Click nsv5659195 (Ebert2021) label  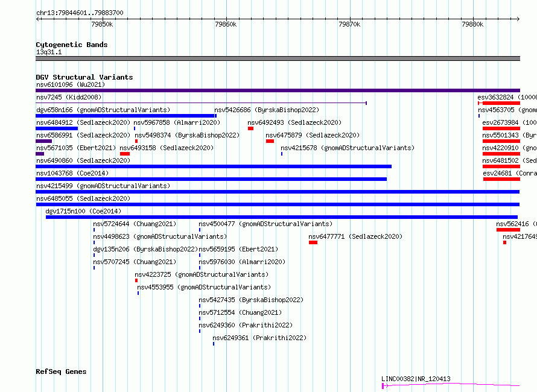(x=238, y=249)
